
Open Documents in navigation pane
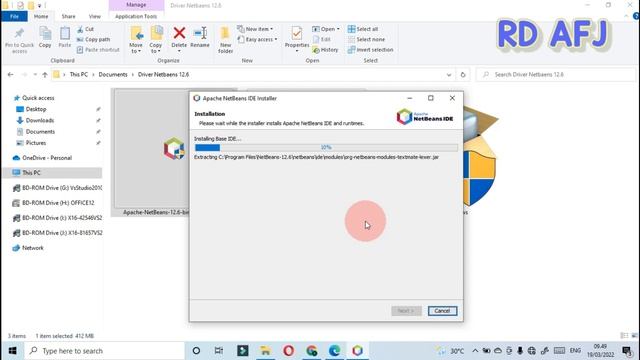point(40,131)
